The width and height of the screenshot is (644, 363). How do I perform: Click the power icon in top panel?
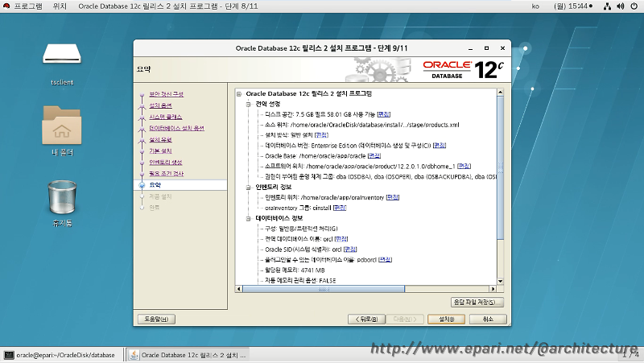[x=634, y=6]
